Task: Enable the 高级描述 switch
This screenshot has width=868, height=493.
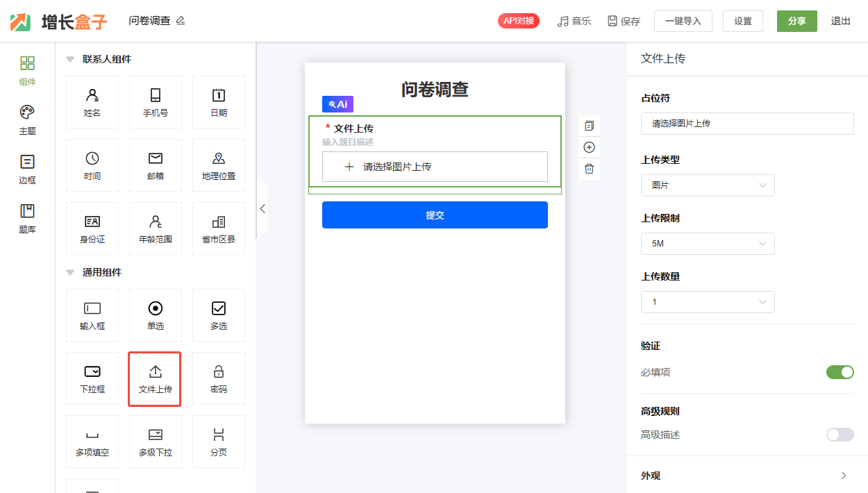Action: click(x=840, y=435)
